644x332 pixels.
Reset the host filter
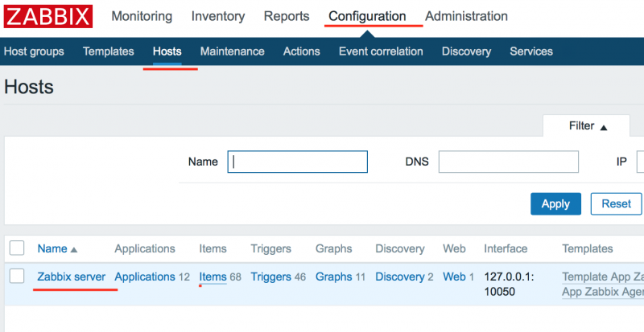pos(616,203)
